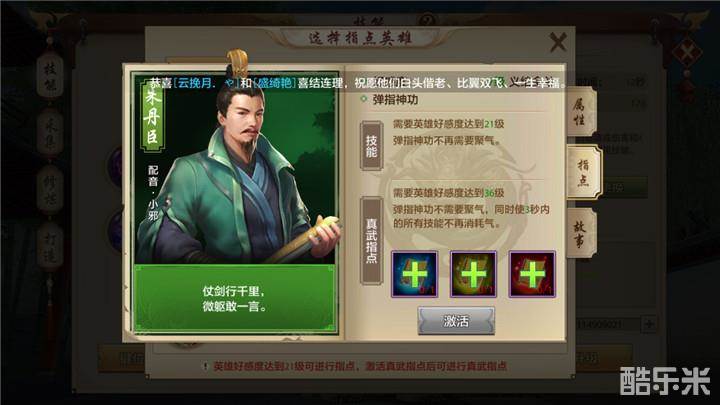Select the 技能 section label

(371, 146)
